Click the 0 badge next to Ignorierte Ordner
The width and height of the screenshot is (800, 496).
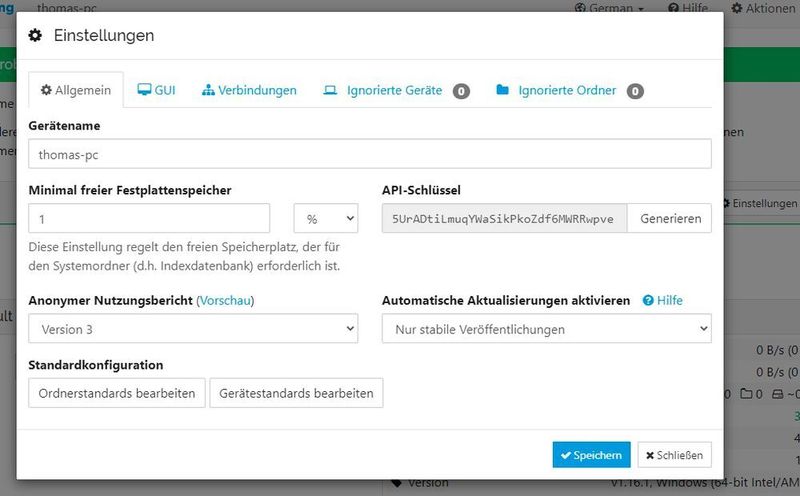coord(635,91)
